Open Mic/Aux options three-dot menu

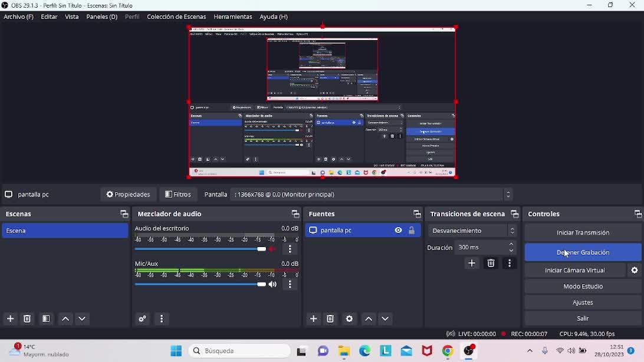290,285
